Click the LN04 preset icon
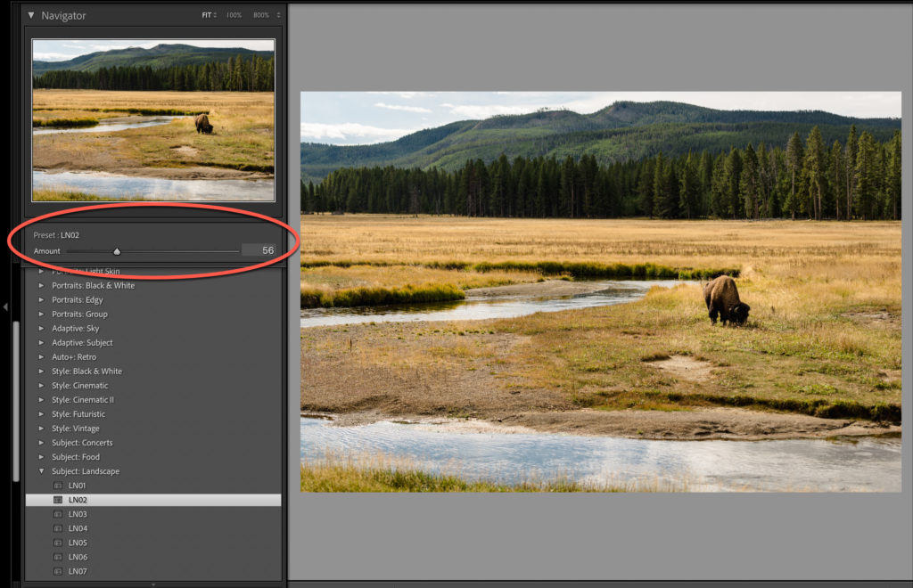The height and width of the screenshot is (588, 913). [x=58, y=528]
